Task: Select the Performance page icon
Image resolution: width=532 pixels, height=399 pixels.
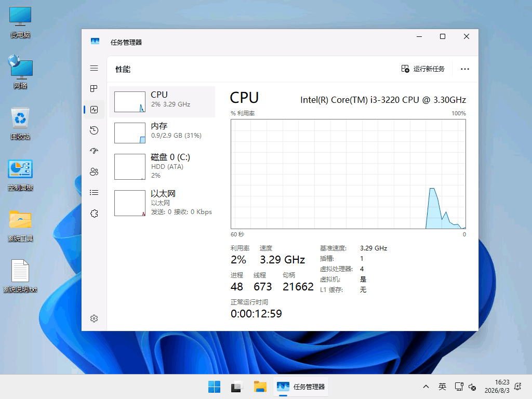Action: [x=94, y=110]
